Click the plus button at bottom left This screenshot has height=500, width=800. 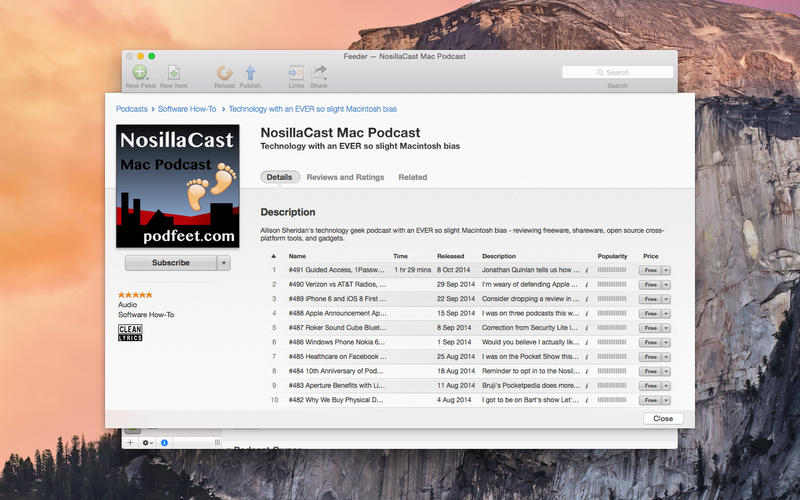pyautogui.click(x=130, y=442)
